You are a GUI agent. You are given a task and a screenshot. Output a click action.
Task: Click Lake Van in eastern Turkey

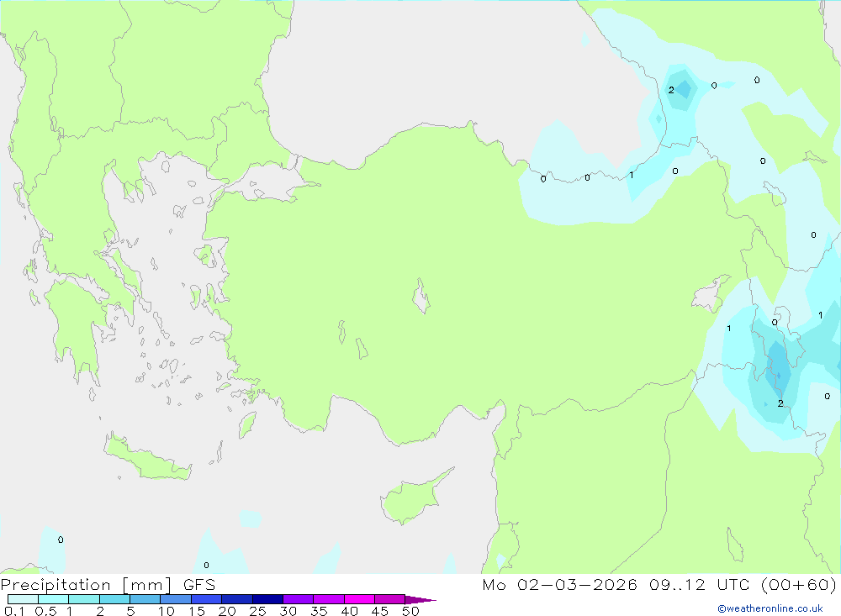click(711, 295)
